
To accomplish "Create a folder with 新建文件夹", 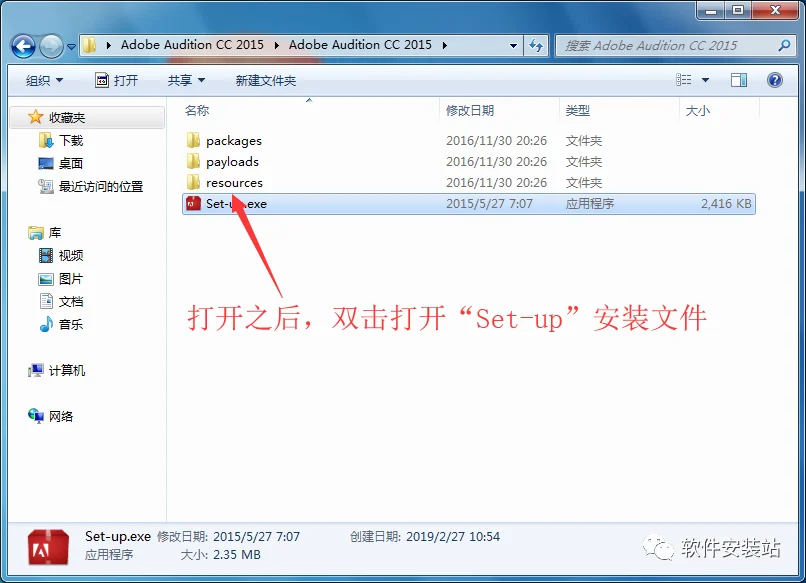I will point(266,81).
